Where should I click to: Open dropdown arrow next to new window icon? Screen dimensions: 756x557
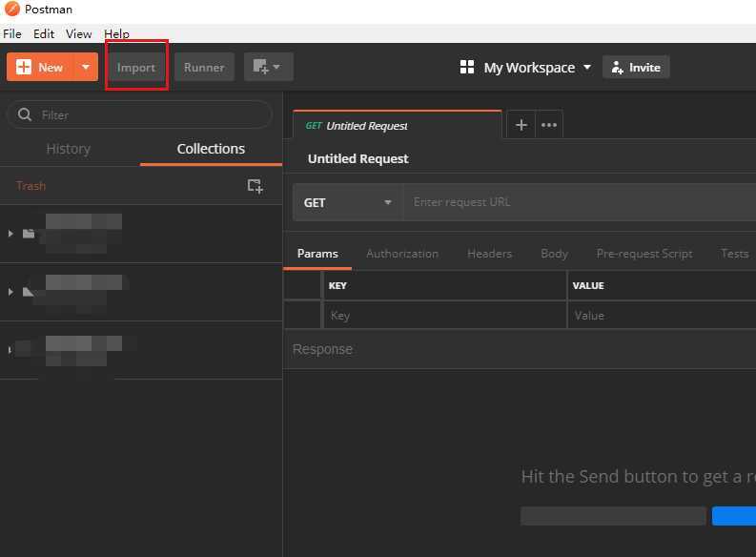click(276, 67)
